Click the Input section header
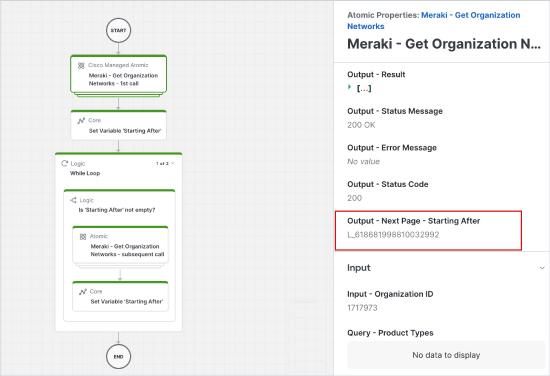The height and width of the screenshot is (376, 550). pyautogui.click(x=358, y=268)
